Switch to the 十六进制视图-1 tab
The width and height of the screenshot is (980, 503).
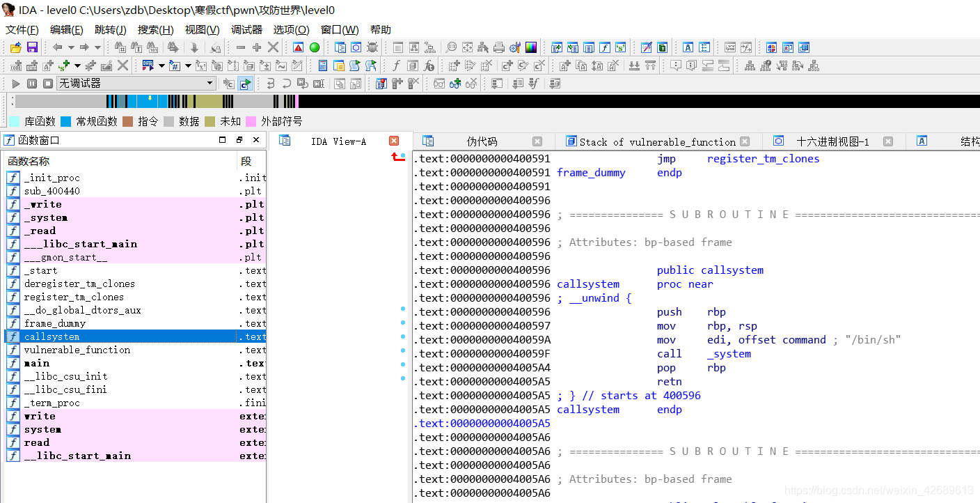coord(833,141)
